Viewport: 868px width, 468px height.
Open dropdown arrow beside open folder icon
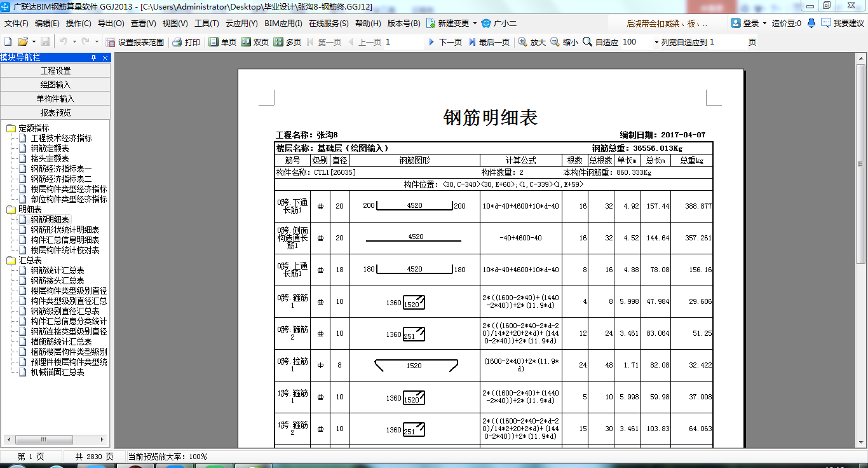click(33, 42)
